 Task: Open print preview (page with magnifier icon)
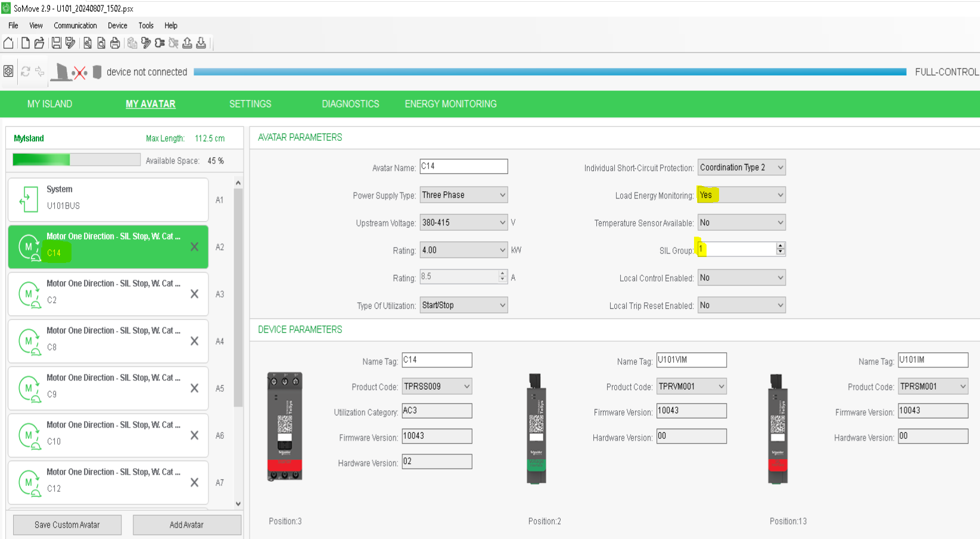point(101,43)
